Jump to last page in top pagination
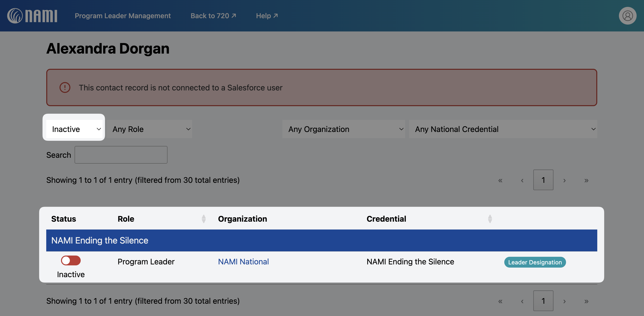644x316 pixels. [x=586, y=180]
